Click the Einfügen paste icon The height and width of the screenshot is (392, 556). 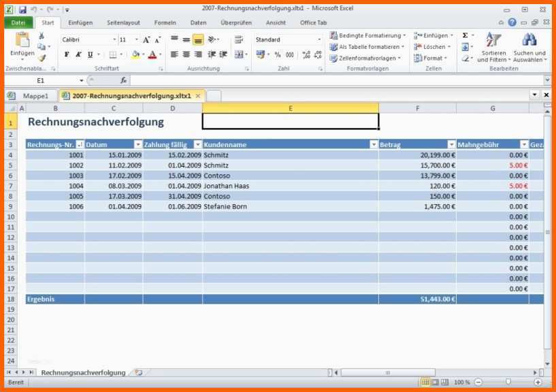click(x=22, y=42)
